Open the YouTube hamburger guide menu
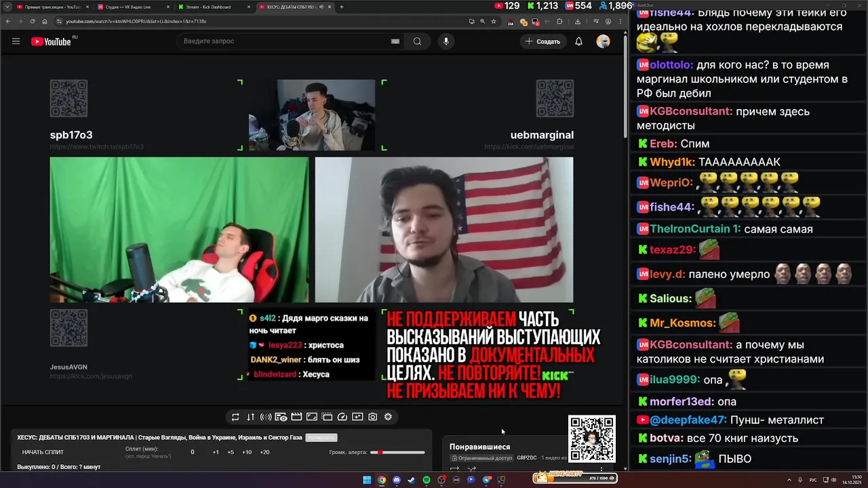The height and width of the screenshot is (488, 868). click(16, 41)
